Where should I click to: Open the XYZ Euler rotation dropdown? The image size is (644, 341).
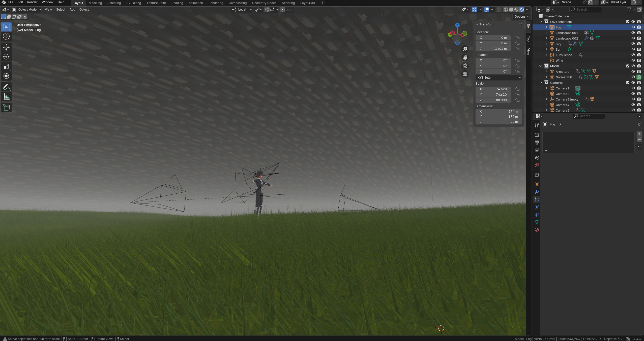click(x=499, y=78)
